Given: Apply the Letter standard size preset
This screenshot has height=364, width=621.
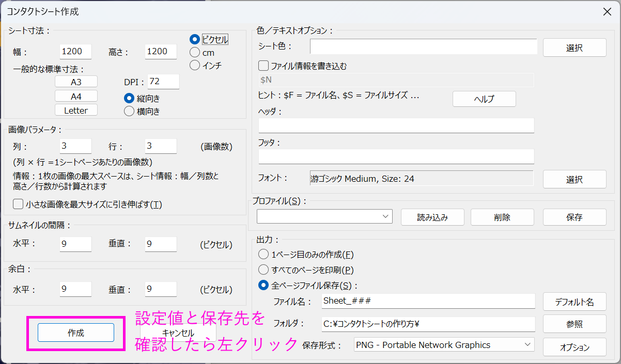Looking at the screenshot, I should tap(76, 110).
